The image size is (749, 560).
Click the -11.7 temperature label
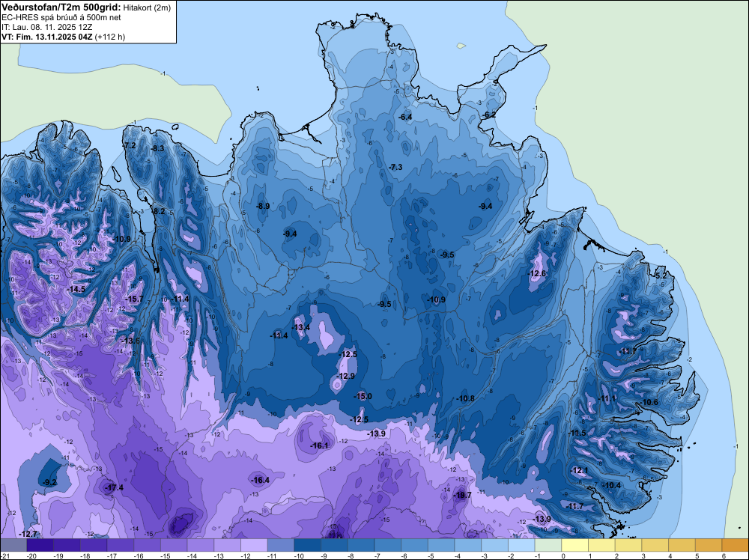(574, 506)
